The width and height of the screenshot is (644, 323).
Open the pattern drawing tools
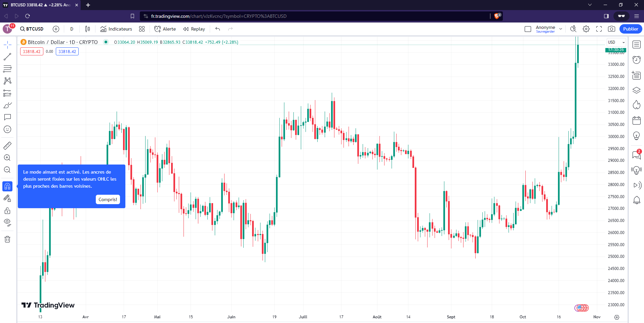coord(7,81)
